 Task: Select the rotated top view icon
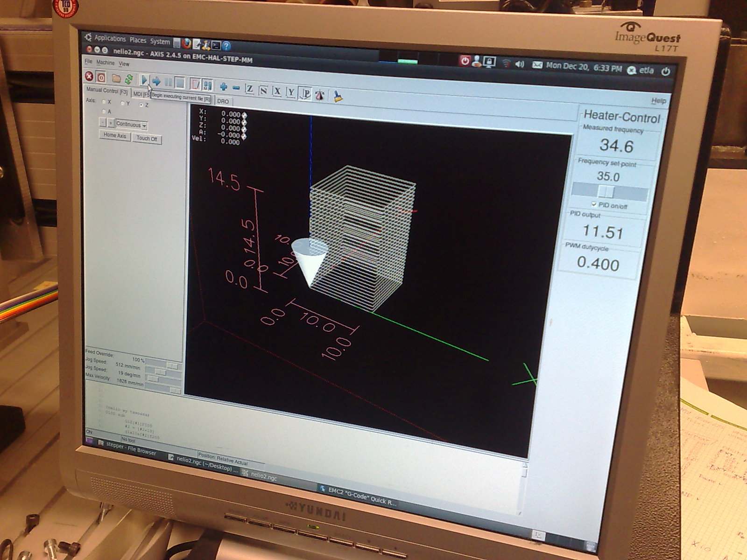263,90
